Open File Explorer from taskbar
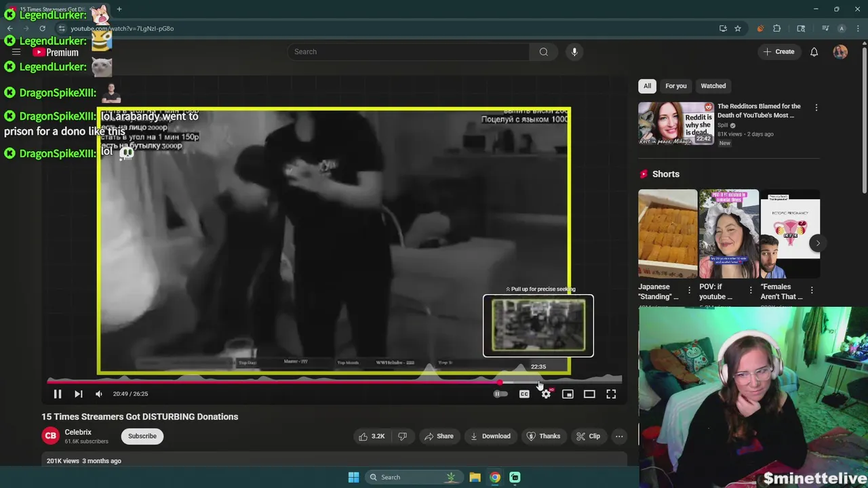 click(x=475, y=477)
